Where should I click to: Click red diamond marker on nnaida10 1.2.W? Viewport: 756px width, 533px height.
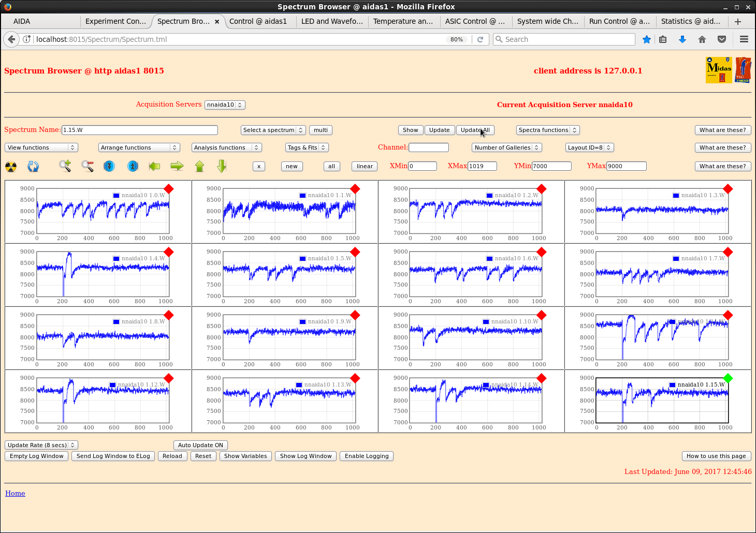coord(542,189)
